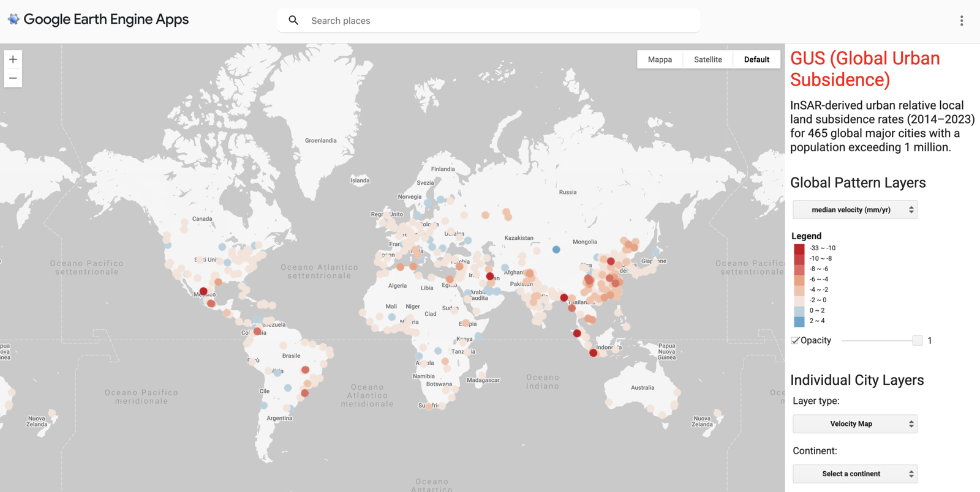Zoom out the map with minus button
Viewport: 980px width, 492px height.
13,78
